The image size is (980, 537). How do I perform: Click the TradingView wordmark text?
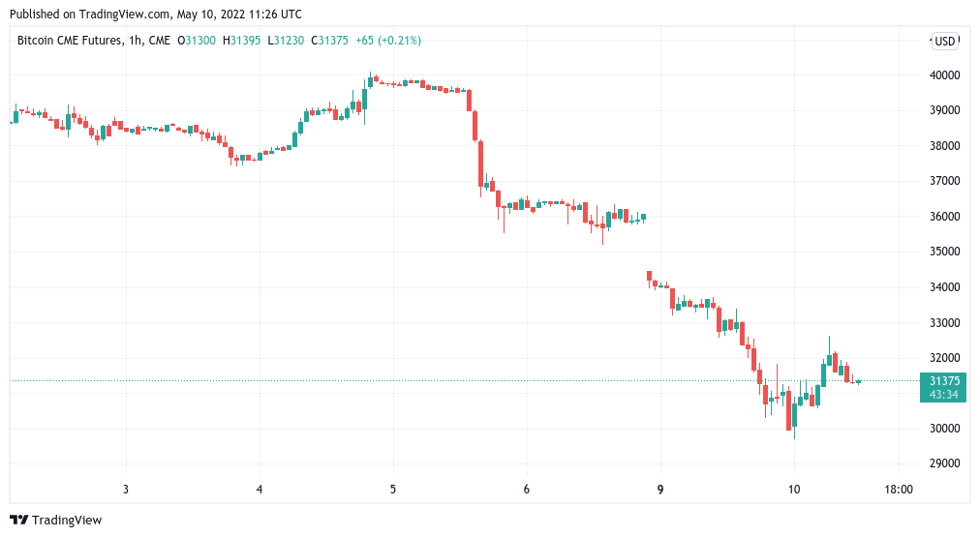(67, 520)
